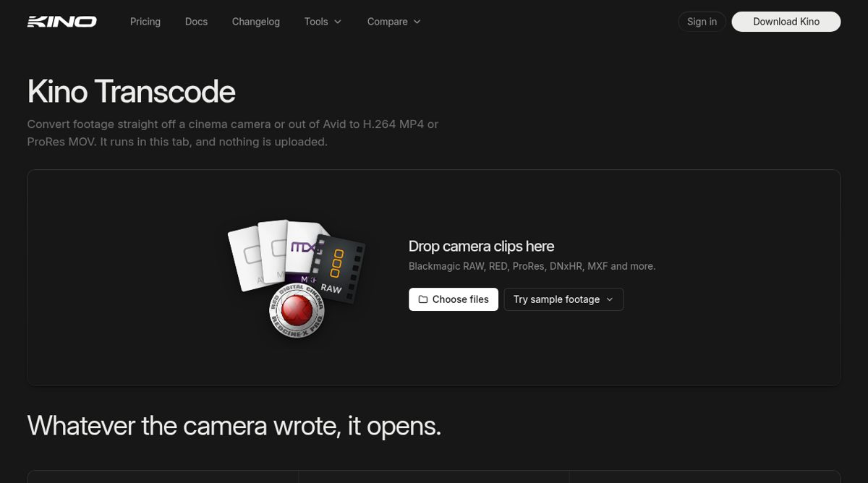Go to the Docs page
Screen dimensions: 868x483
coord(196,22)
